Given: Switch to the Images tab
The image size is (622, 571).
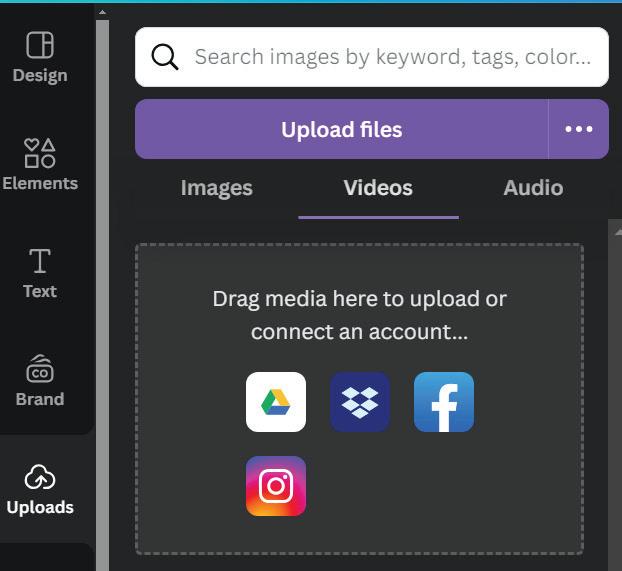Looking at the screenshot, I should 217,188.
